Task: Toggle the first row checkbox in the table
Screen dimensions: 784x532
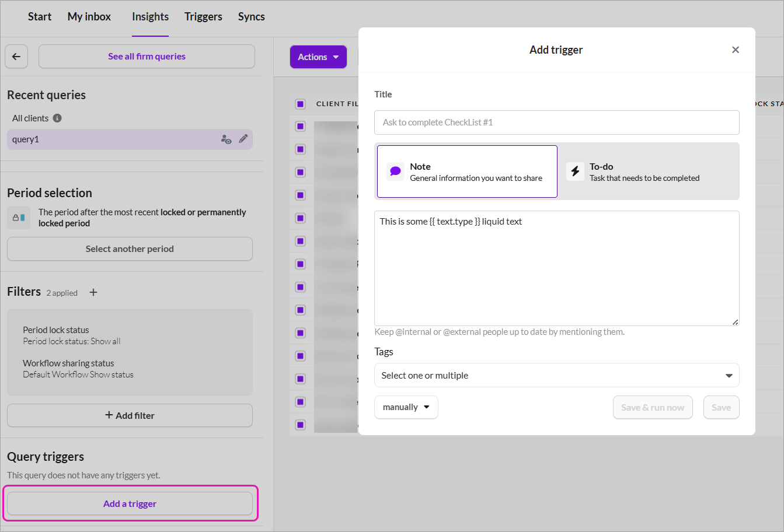Action: pos(301,126)
